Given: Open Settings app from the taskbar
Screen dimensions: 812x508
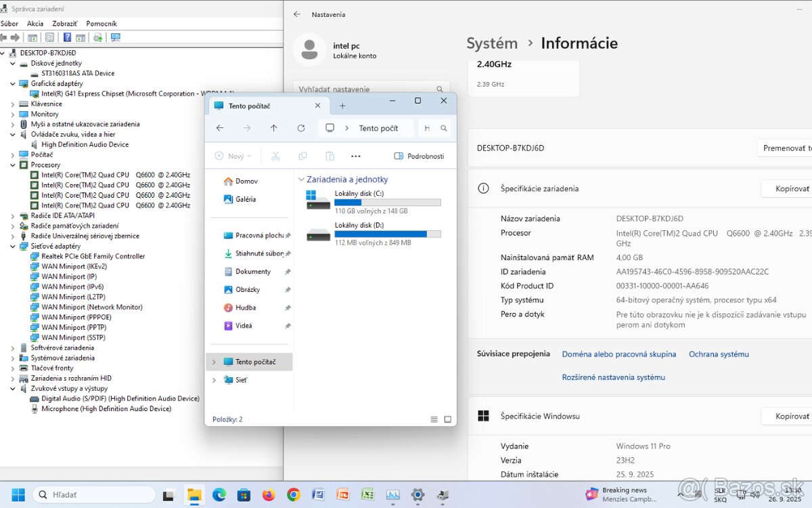Looking at the screenshot, I should (418, 494).
